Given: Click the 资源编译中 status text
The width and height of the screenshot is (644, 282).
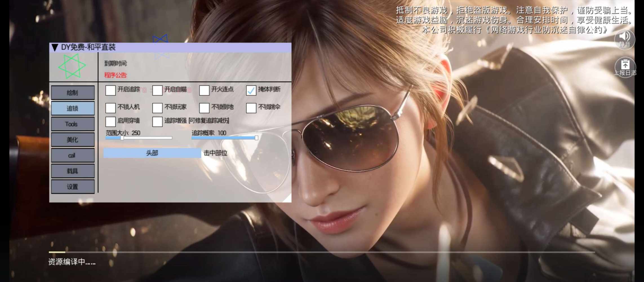Looking at the screenshot, I should coord(72,262).
